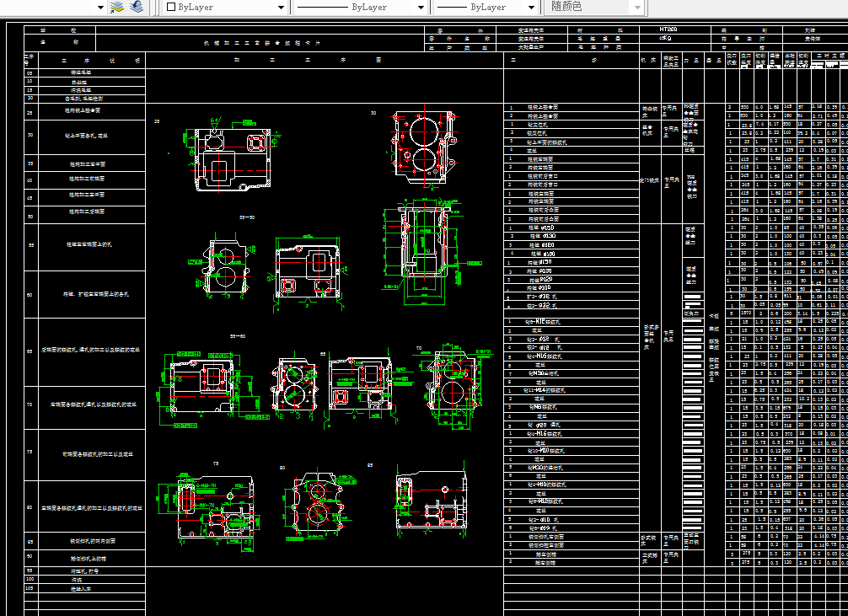Select the HT200 material text
This screenshot has width=848, height=616.
click(x=668, y=29)
